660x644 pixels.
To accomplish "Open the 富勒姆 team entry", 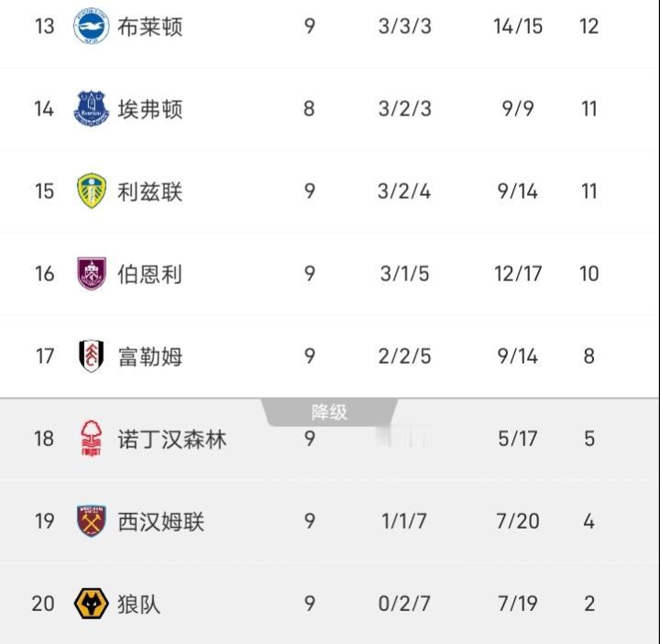I will coord(149,356).
